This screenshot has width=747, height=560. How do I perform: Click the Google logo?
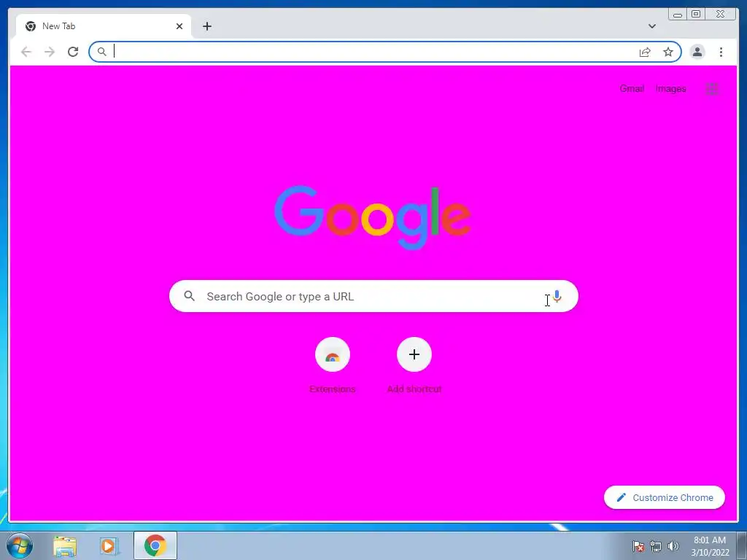click(373, 217)
